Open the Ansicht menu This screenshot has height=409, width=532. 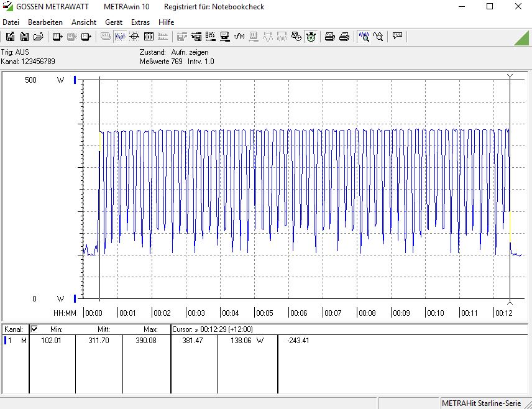[x=84, y=22]
